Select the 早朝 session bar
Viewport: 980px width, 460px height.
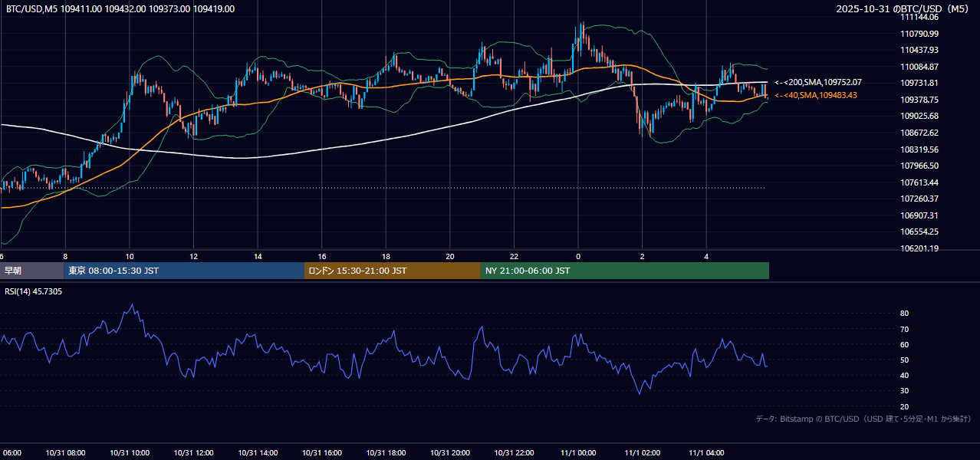pyautogui.click(x=31, y=271)
